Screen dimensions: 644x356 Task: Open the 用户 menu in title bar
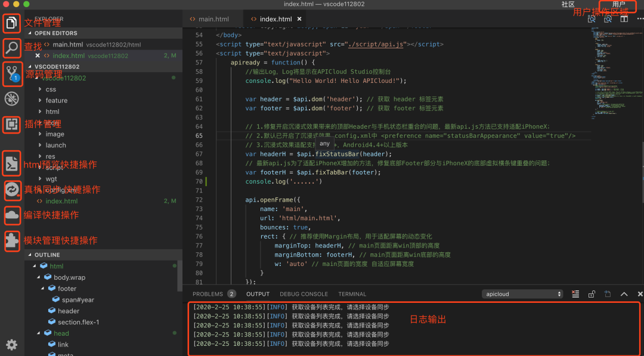618,4
